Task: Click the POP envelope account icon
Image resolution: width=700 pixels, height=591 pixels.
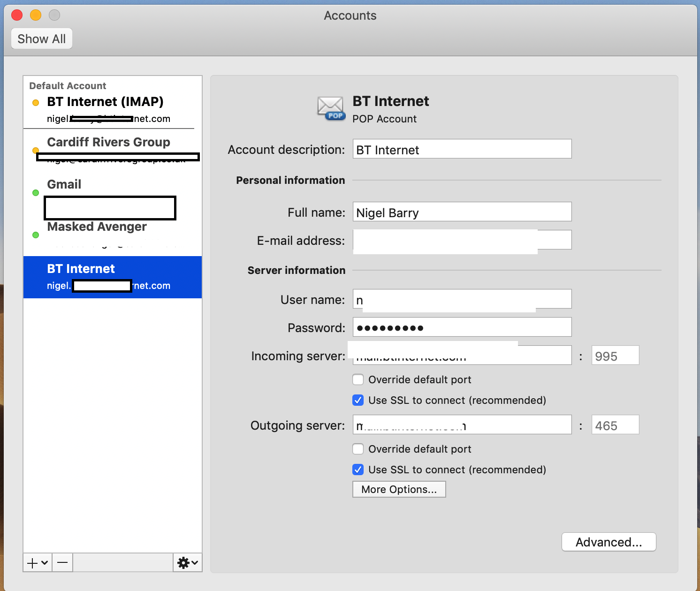Action: click(x=331, y=108)
